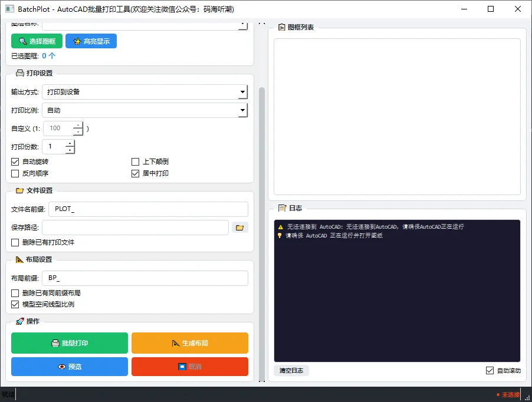This screenshot has width=532, height=402.
Task: Click the icon beside 图框列表 heading
Action: point(281,27)
